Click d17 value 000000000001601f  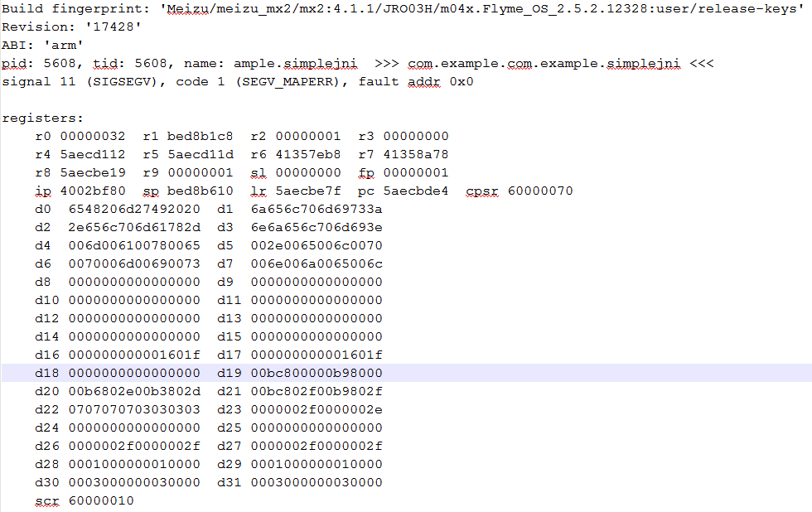tap(317, 355)
